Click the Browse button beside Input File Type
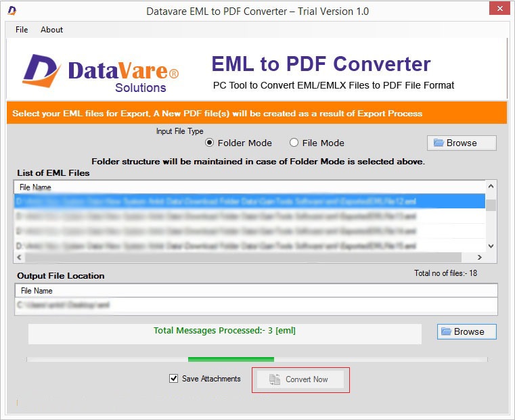 pos(462,143)
